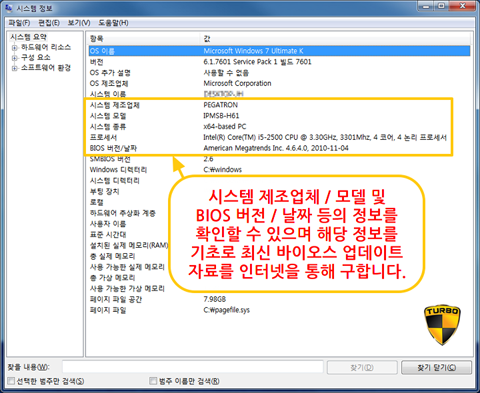
Task: Click the 찾을 내용 search field
Action: (x=193, y=367)
